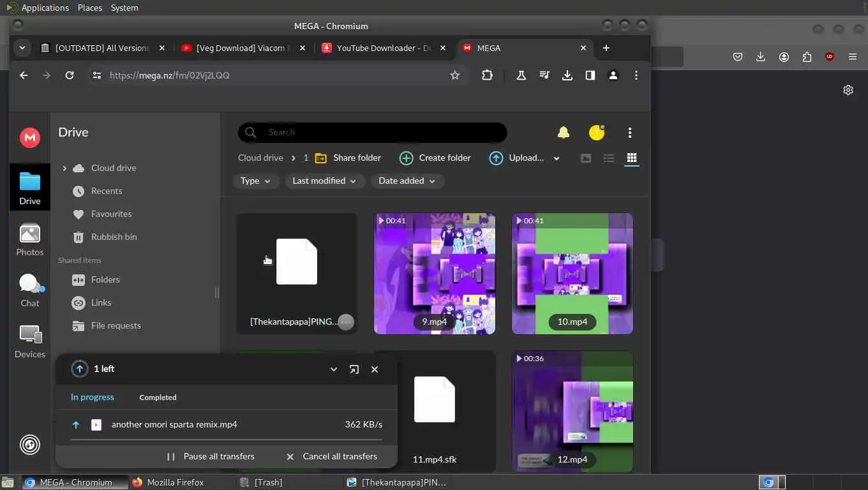Switch to [Veg Download] Viacom tab
The image size is (868, 490).
coord(243,48)
